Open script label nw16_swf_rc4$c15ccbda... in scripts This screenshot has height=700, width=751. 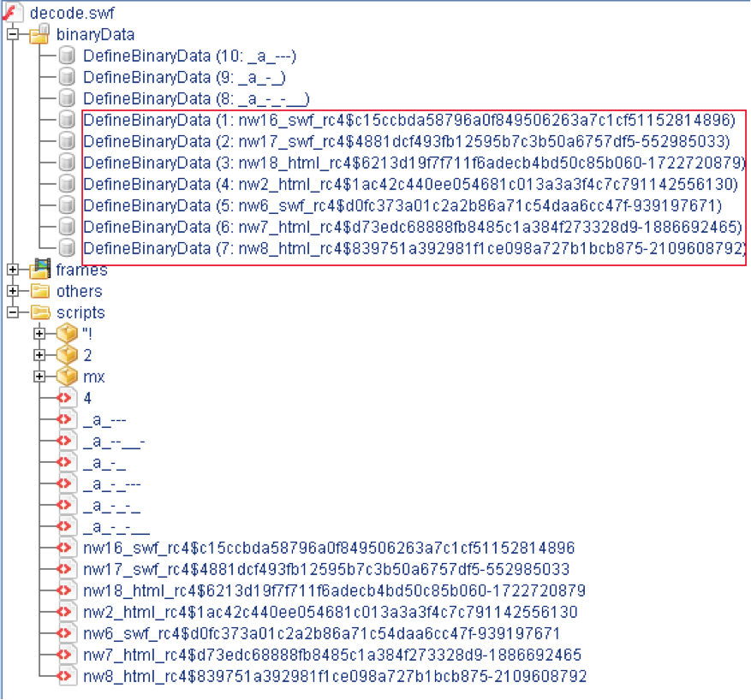(329, 548)
